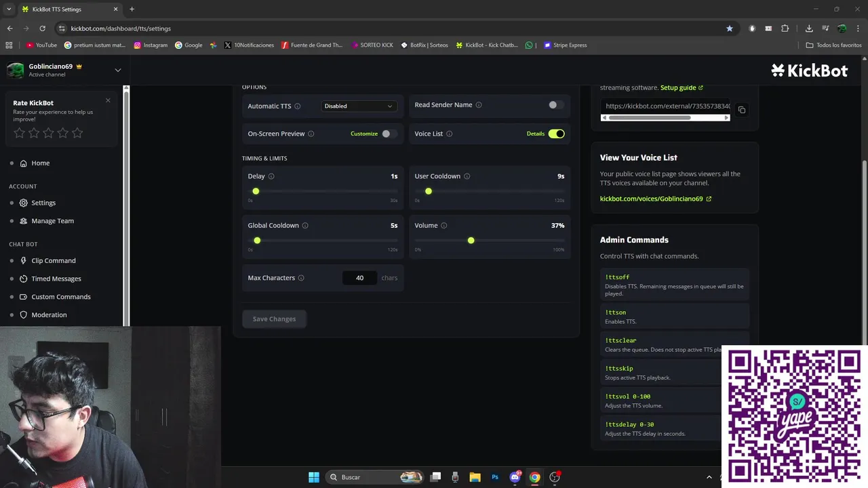Viewport: 868px width, 488px height.
Task: Rate KickBot with five stars
Action: click(77, 133)
